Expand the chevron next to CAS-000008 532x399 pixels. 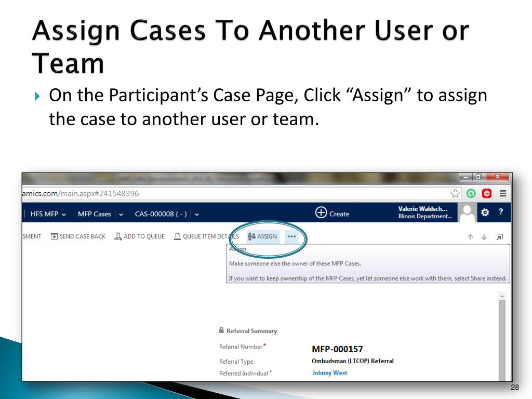coord(197,215)
